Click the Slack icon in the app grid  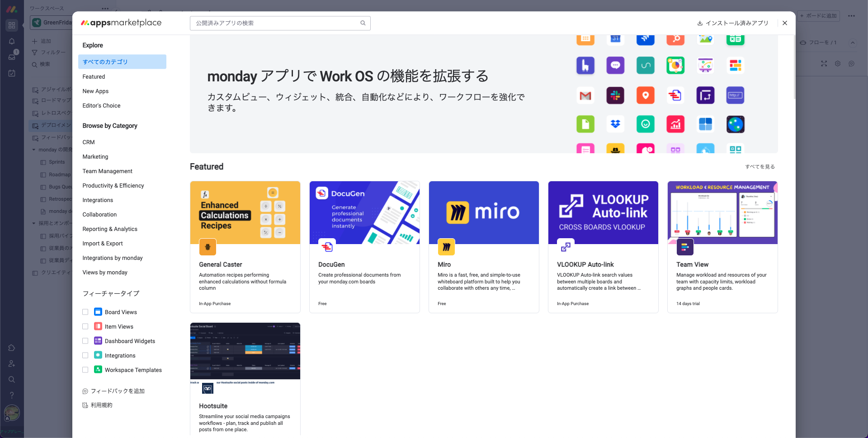click(615, 96)
